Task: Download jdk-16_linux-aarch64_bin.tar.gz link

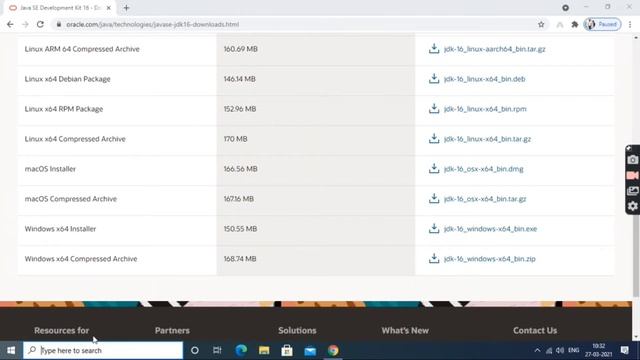Action: pos(494,49)
